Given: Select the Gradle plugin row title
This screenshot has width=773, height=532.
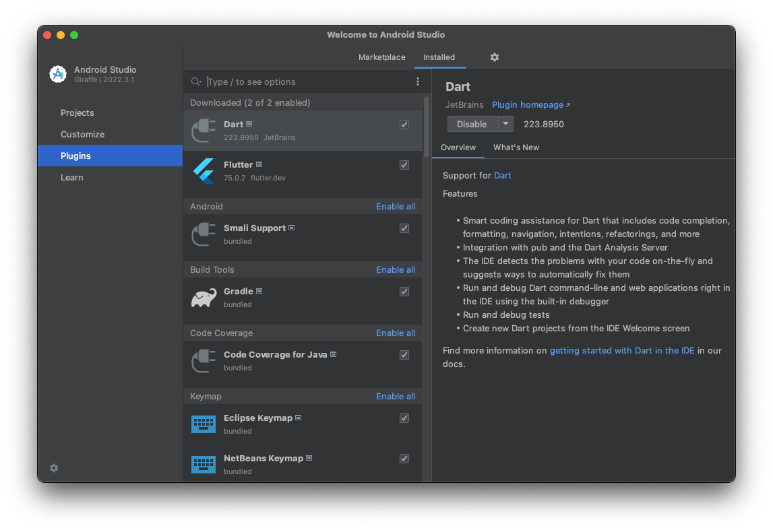Looking at the screenshot, I should [238, 291].
